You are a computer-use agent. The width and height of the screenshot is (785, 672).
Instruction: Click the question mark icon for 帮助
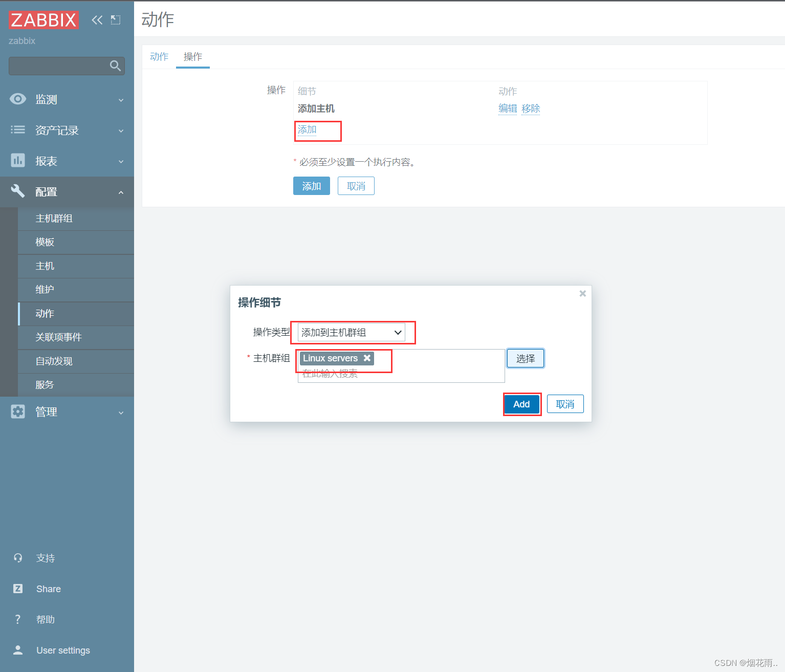pyautogui.click(x=18, y=619)
